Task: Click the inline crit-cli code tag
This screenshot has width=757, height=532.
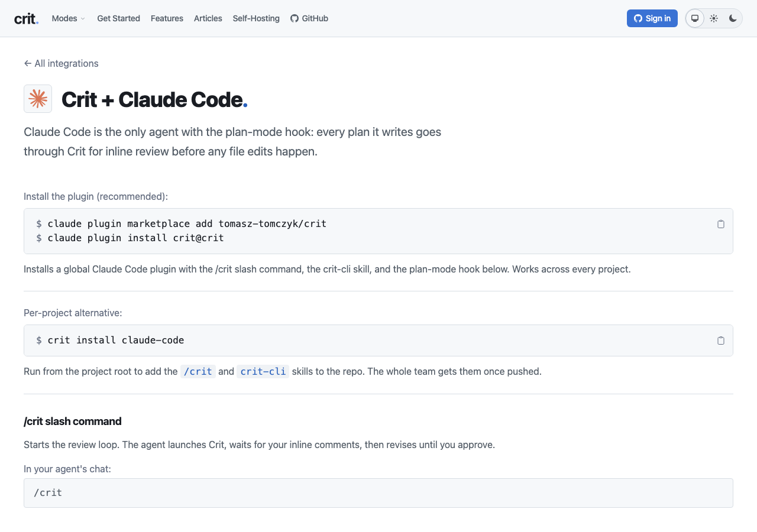Action: (x=263, y=372)
